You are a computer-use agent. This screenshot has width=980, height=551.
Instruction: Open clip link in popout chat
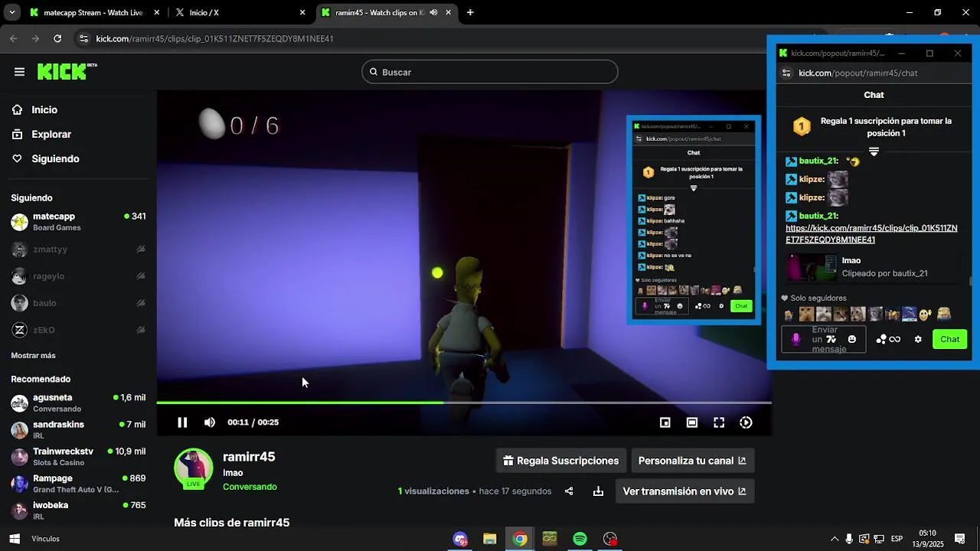click(871, 234)
